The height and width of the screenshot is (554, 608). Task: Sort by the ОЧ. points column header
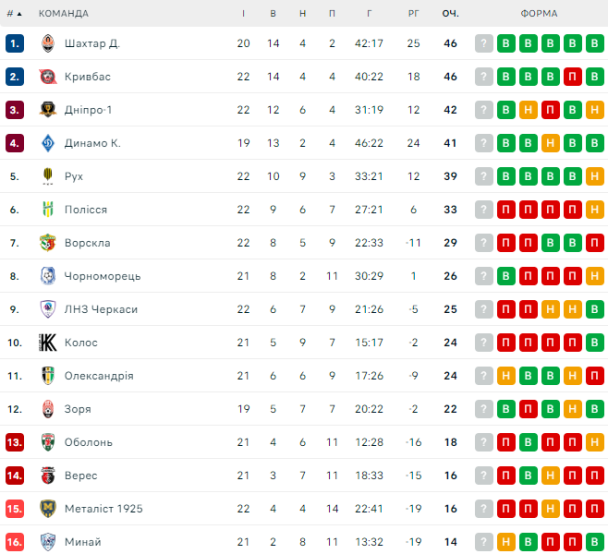click(450, 14)
